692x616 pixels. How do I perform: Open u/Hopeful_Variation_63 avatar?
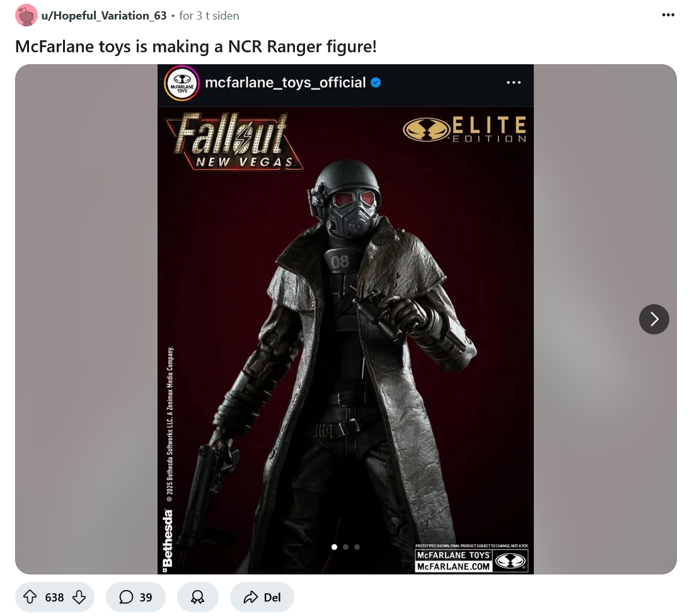pyautogui.click(x=26, y=16)
